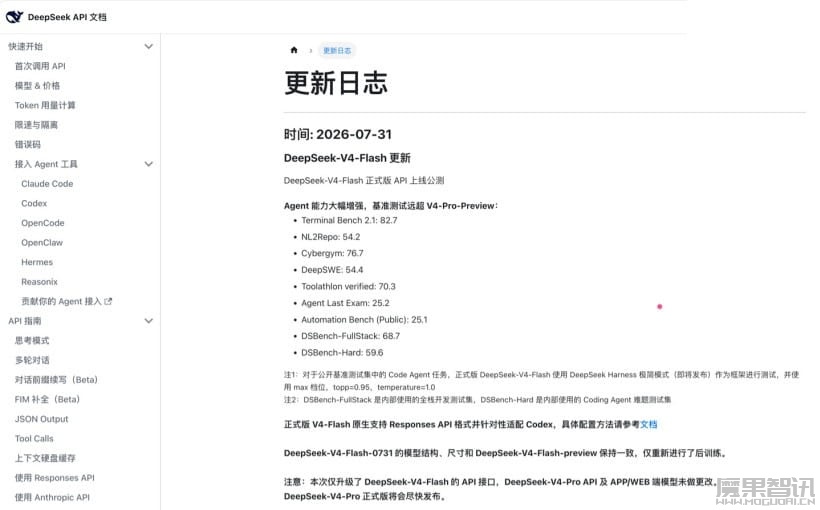Image resolution: width=820 pixels, height=510 pixels.
Task: Open Claude Code integration page
Action: tap(47, 184)
